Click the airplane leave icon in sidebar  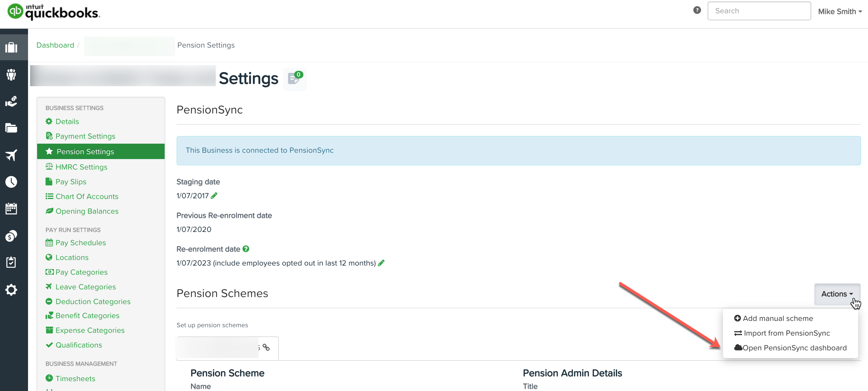(x=11, y=155)
